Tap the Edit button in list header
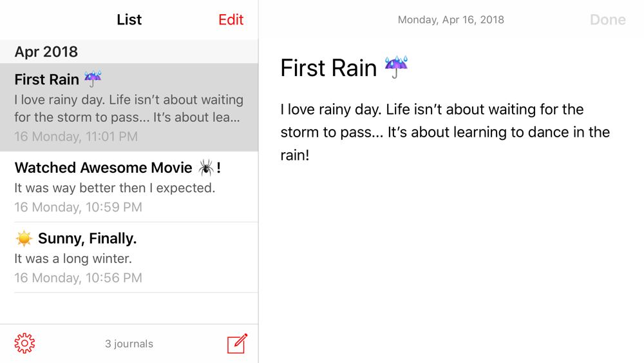 point(231,20)
